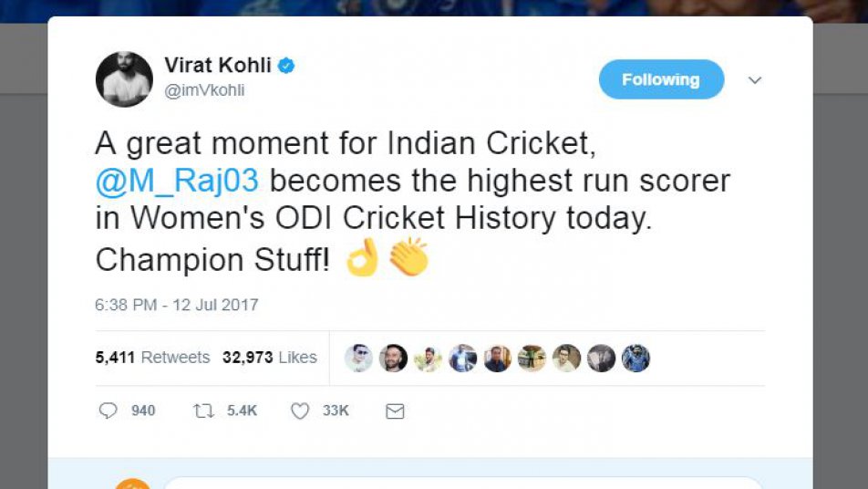868x489 pixels.
Task: View the 32,973 Likes list
Action: click(x=270, y=358)
